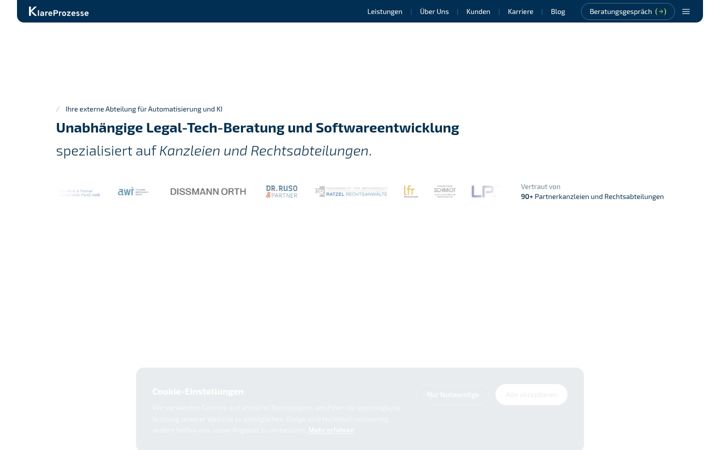Click the 'Cookie-Einstellungen' heading
The image size is (720, 450).
pyautogui.click(x=198, y=392)
